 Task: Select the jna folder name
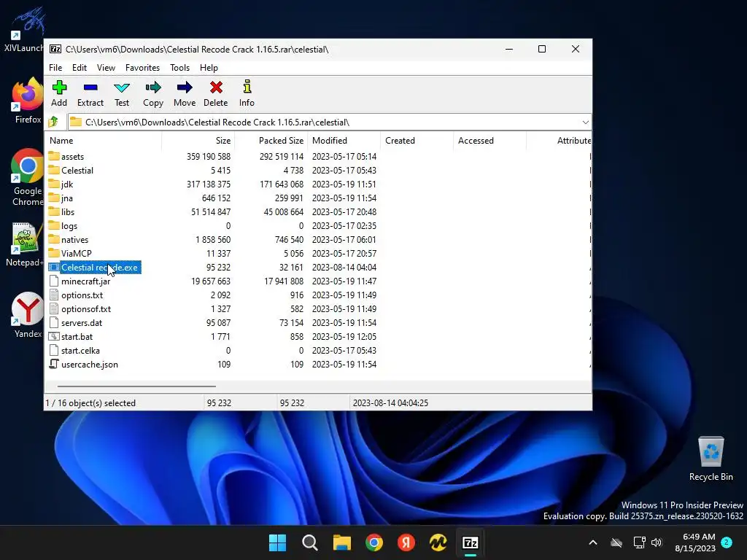point(66,198)
